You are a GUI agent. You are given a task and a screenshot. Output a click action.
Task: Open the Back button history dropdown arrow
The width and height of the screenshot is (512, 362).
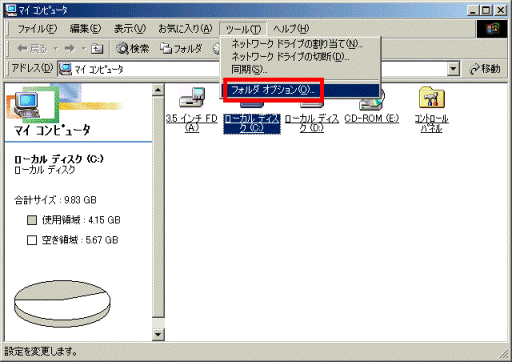(56, 49)
